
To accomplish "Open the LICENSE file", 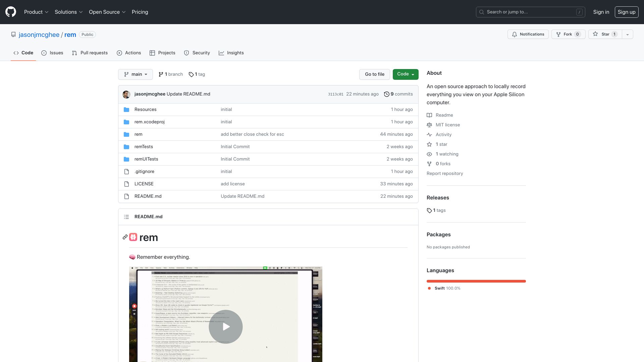I will tap(144, 184).
